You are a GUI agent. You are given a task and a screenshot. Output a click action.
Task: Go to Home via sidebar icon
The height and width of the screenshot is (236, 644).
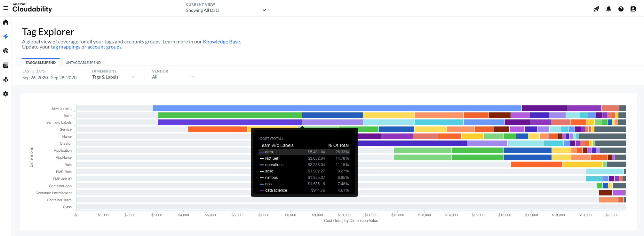tap(6, 22)
